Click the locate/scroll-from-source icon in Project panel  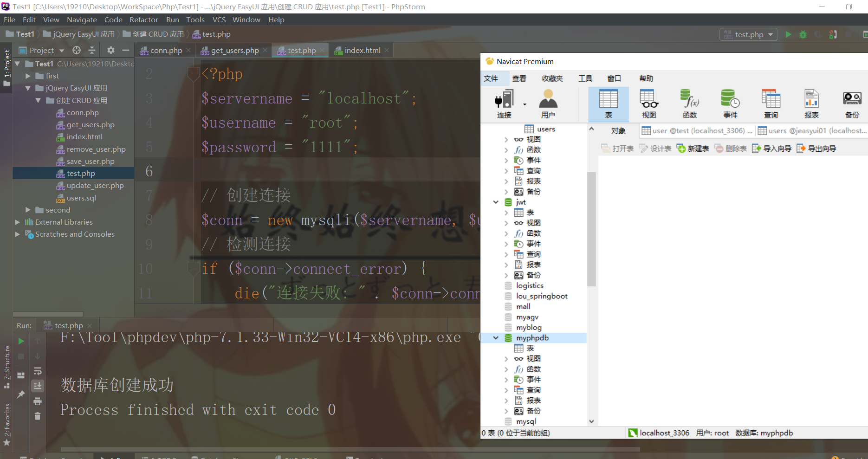pos(77,50)
